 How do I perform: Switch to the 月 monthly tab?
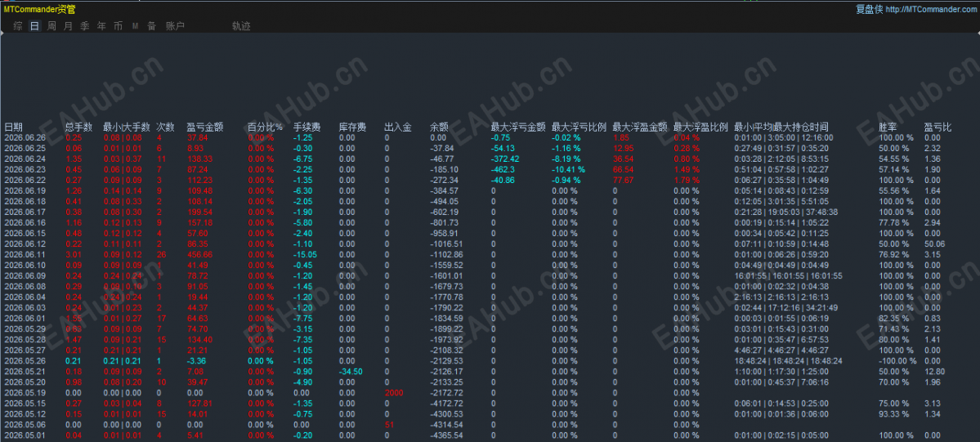tap(68, 26)
